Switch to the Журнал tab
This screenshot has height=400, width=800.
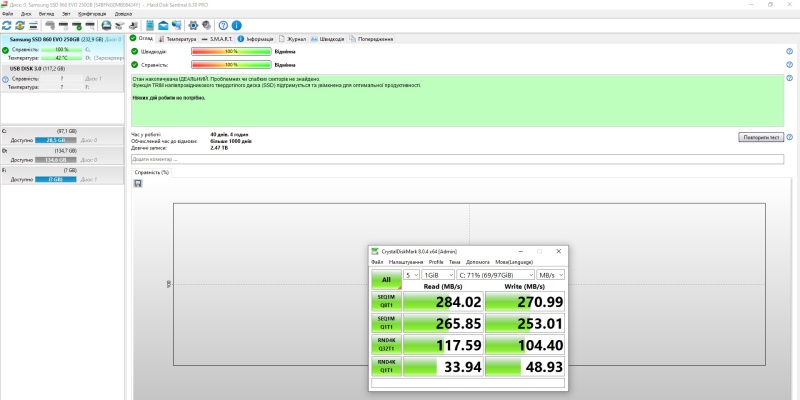[x=293, y=39]
